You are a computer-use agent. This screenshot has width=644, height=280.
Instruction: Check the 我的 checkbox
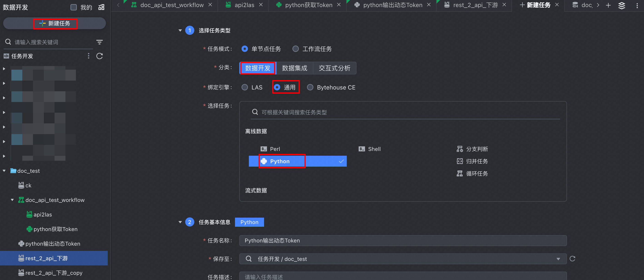(x=73, y=7)
